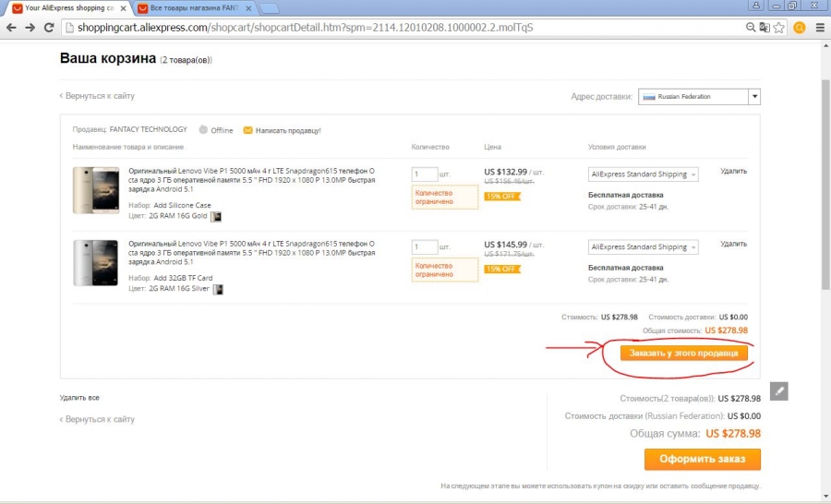Open the Russian Federation delivery address dropdown

[x=699, y=96]
